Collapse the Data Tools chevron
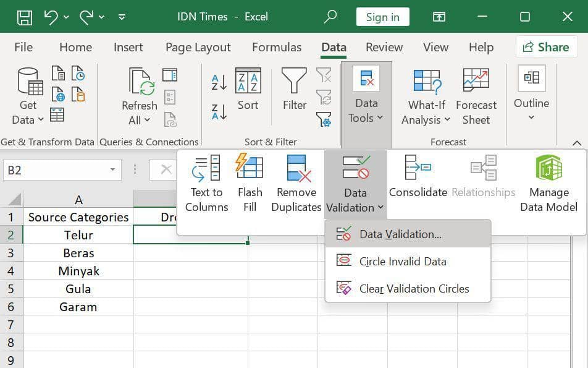This screenshot has width=588, height=368. pyautogui.click(x=381, y=118)
